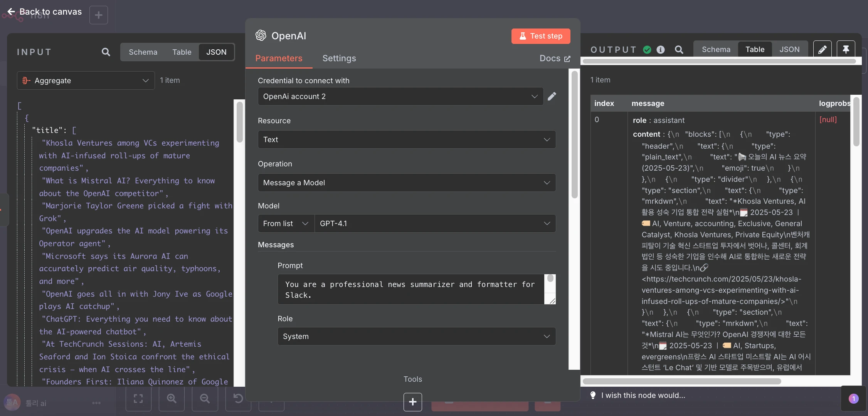Show output info icon
This screenshot has height=416, width=868.
click(661, 50)
